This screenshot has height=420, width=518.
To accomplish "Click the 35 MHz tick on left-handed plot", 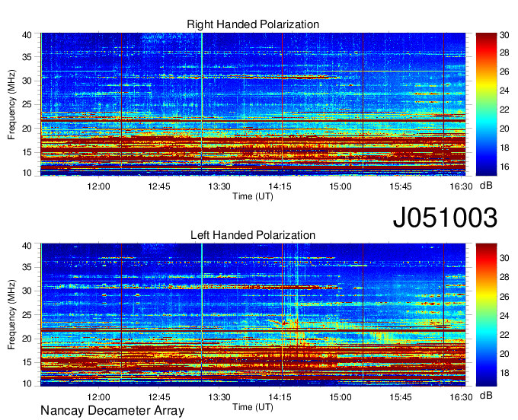I will 27,267.
